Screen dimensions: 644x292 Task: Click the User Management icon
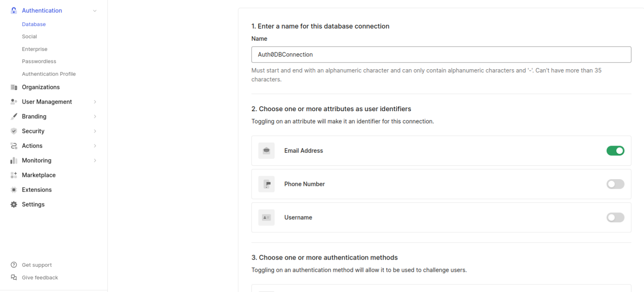tap(14, 102)
